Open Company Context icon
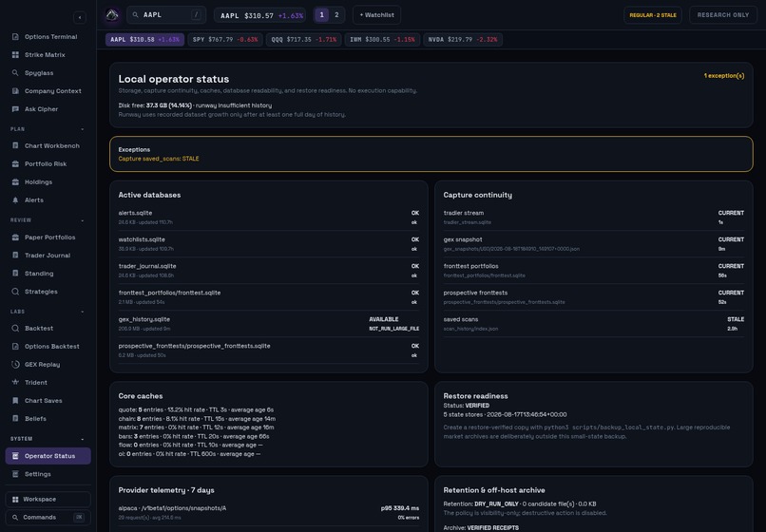766x532 pixels. [x=15, y=91]
